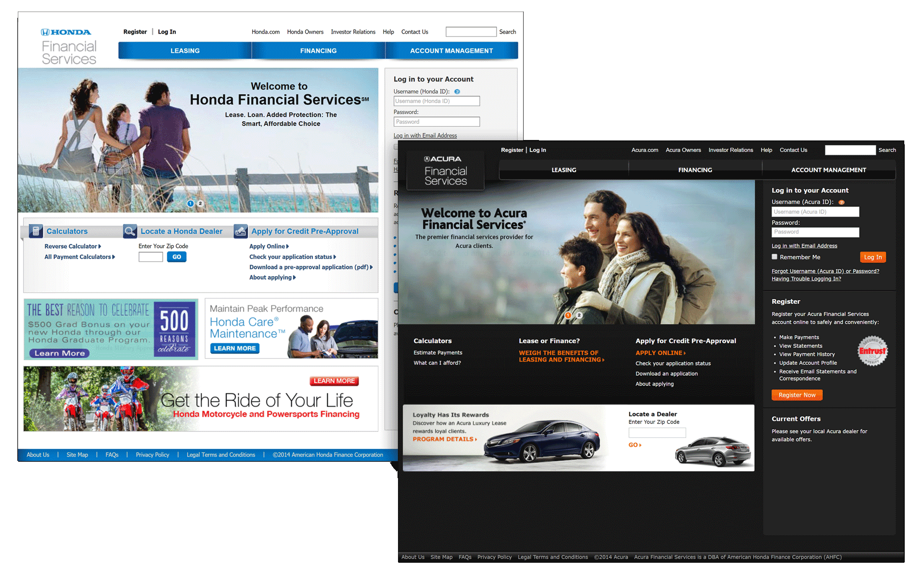Open Honda Owners top navigation link
Screen dimensions: 924x582
click(305, 32)
